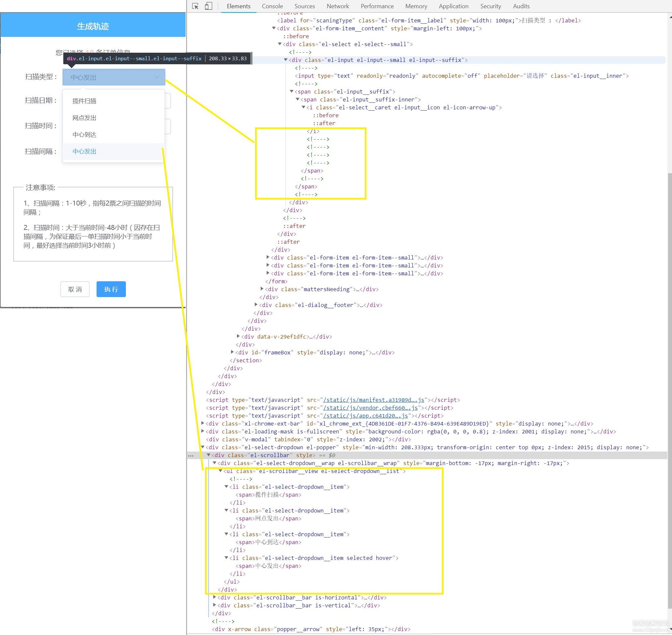Collapse the span el-input__suffix-inner node
The image size is (672, 635).
click(297, 99)
